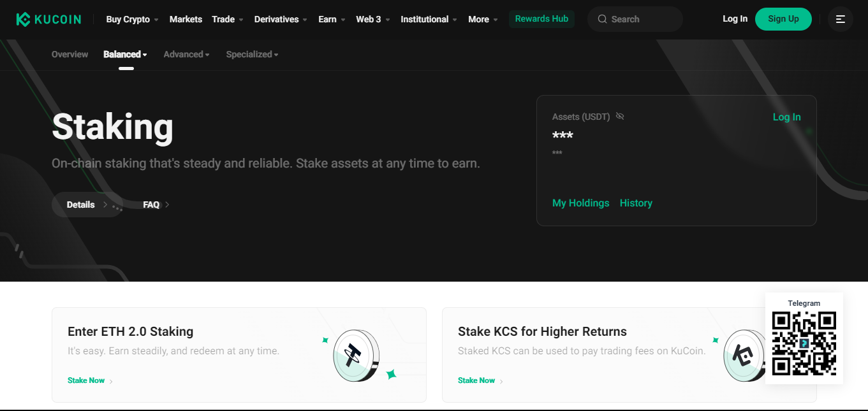Expand the Web 3 dropdown
Viewport: 868px width, 411px height.
[x=373, y=19]
